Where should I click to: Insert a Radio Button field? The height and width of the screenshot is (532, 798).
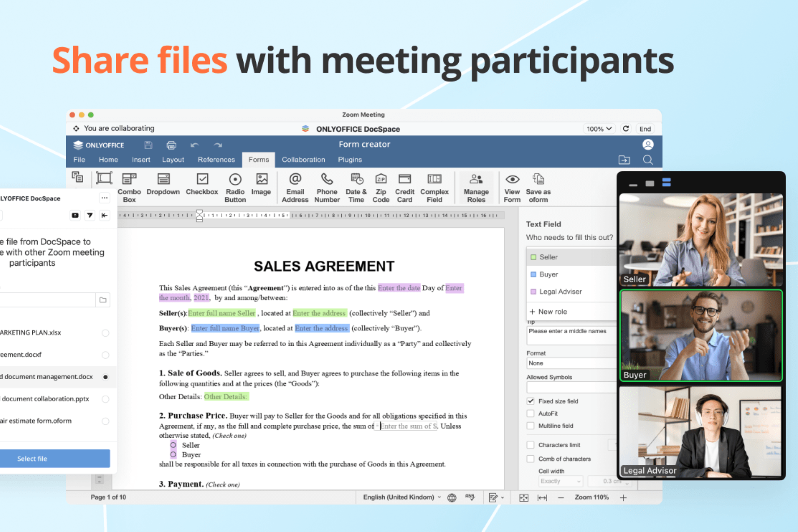coord(235,188)
